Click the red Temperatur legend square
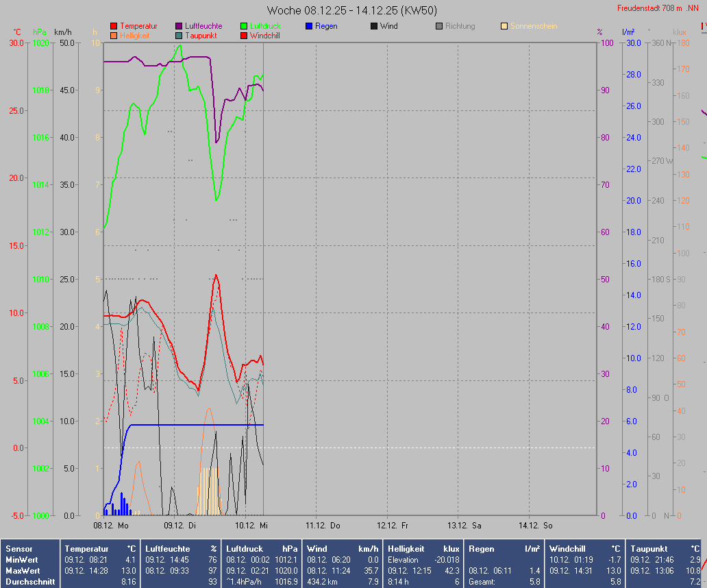 click(x=114, y=26)
